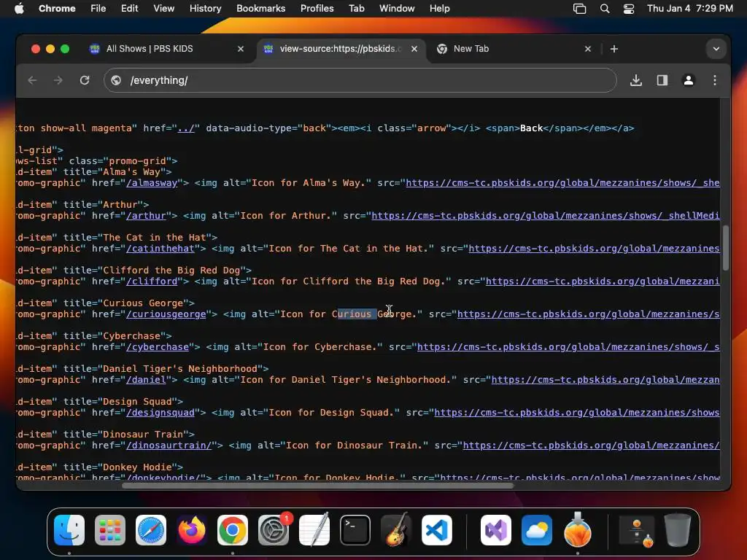
Task: Open the Arthur image src URL
Action: pyautogui.click(x=546, y=216)
